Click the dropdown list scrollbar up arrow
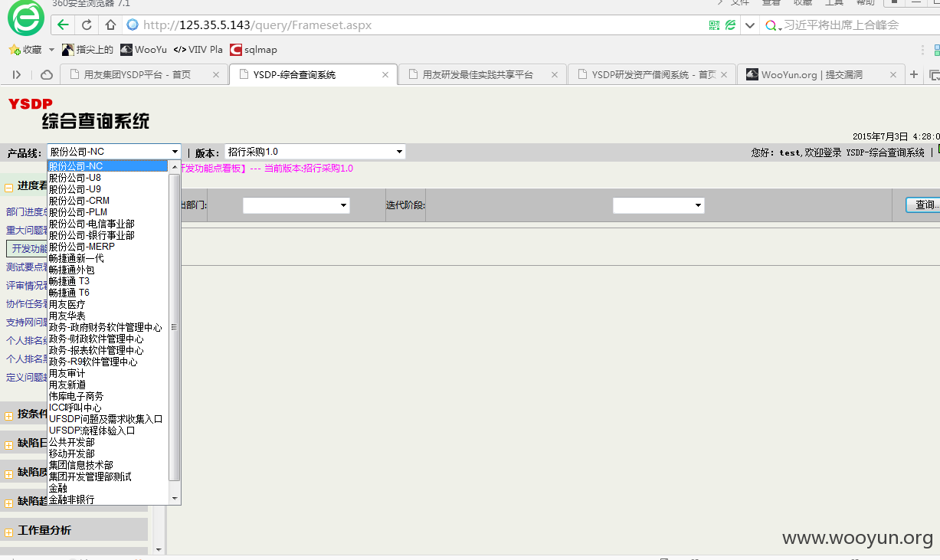Viewport: 940px width, 560px height. (x=175, y=167)
